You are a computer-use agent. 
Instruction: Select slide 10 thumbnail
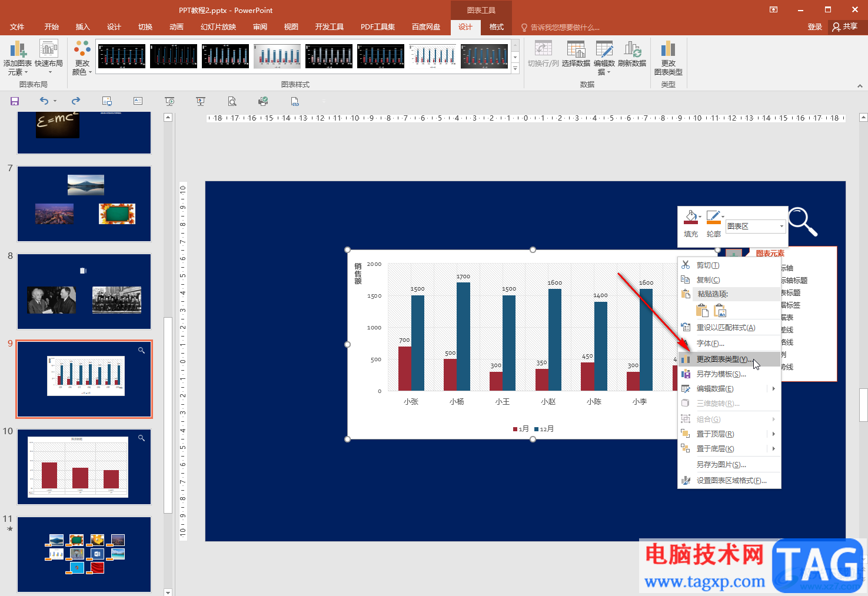coord(84,467)
